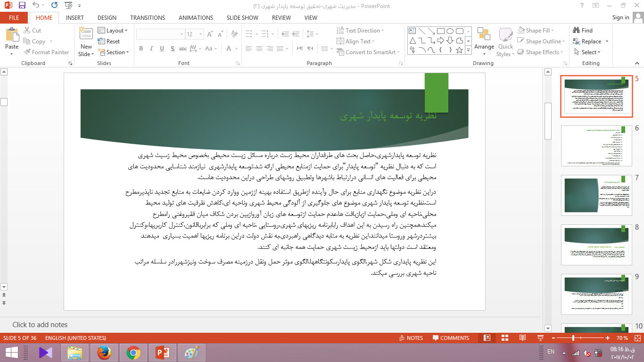Open the Section dropdown

point(114,52)
